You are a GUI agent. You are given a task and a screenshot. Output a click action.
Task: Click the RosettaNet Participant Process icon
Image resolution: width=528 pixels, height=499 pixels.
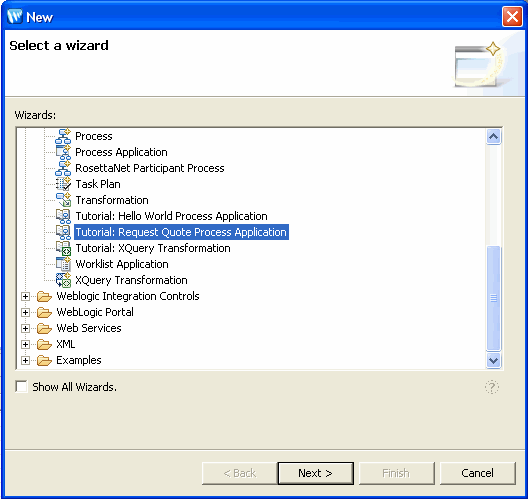(x=63, y=168)
